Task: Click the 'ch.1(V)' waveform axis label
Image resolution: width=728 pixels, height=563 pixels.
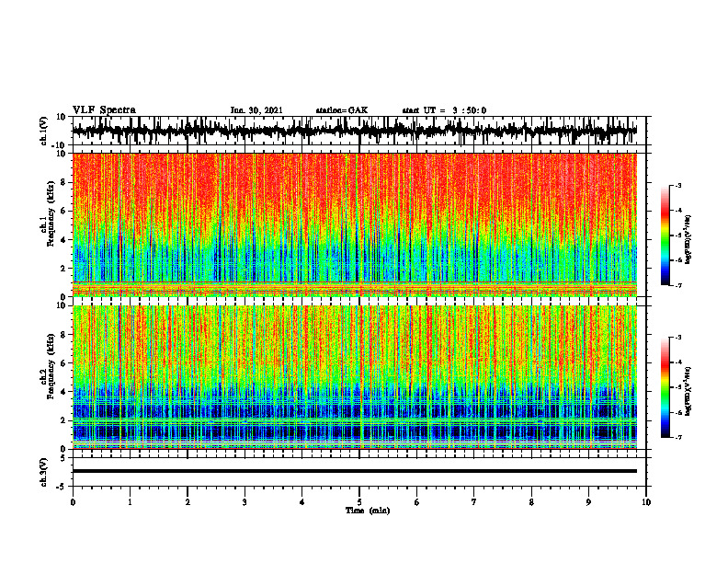Action: click(x=44, y=131)
